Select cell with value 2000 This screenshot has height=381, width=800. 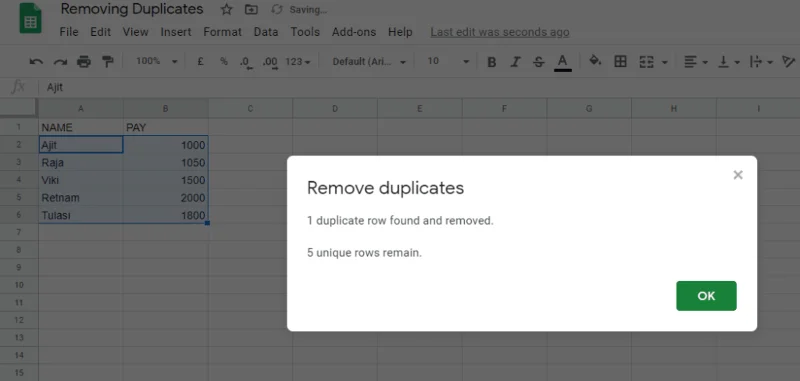click(x=165, y=197)
